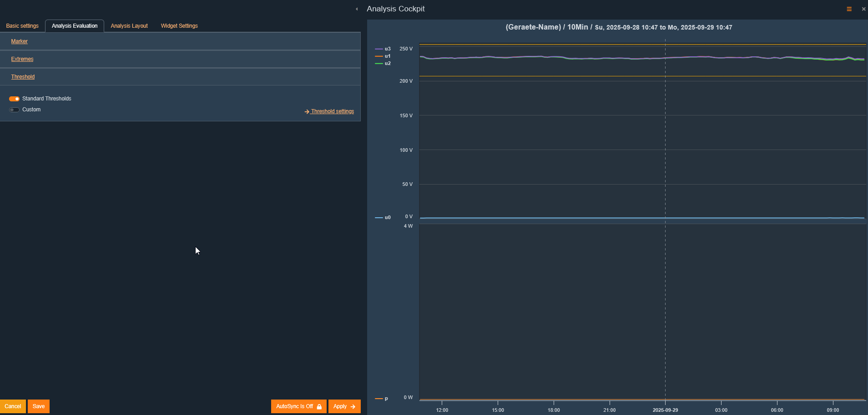
Task: Click the u0 legend line marker
Action: [x=379, y=218]
